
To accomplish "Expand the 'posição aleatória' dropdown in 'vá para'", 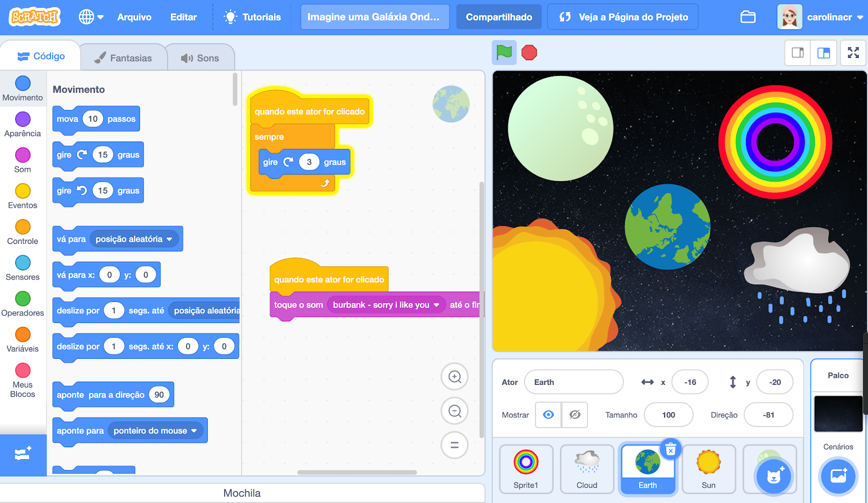I will click(169, 239).
